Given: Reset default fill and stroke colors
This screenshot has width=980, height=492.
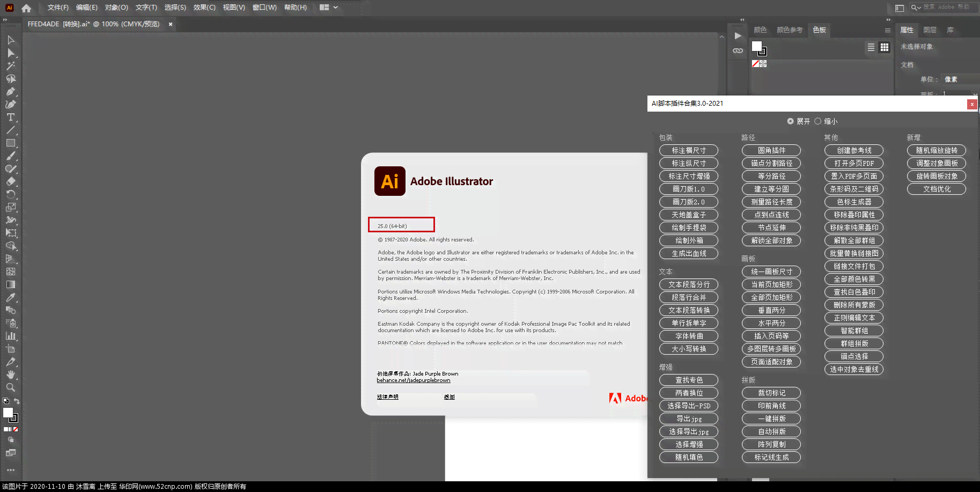Looking at the screenshot, I should pos(6,401).
